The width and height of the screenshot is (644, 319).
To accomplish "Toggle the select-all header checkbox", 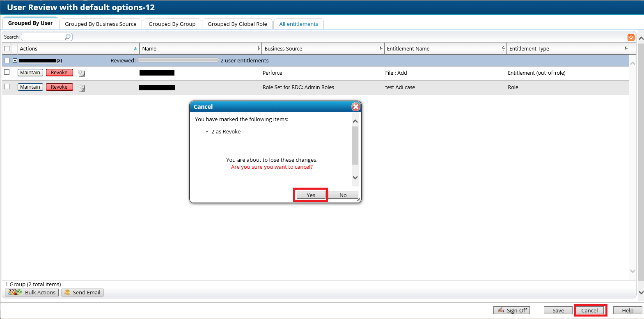I will (7, 49).
